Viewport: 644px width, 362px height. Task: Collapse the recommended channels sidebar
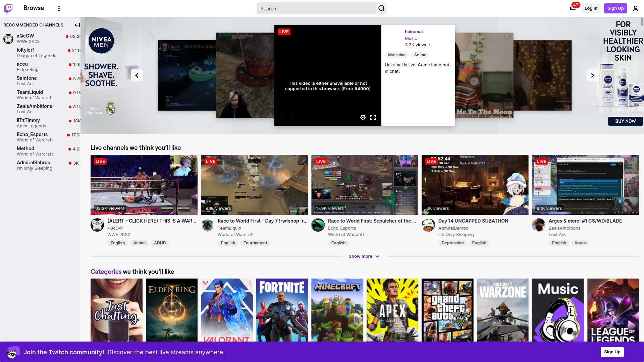coord(77,25)
